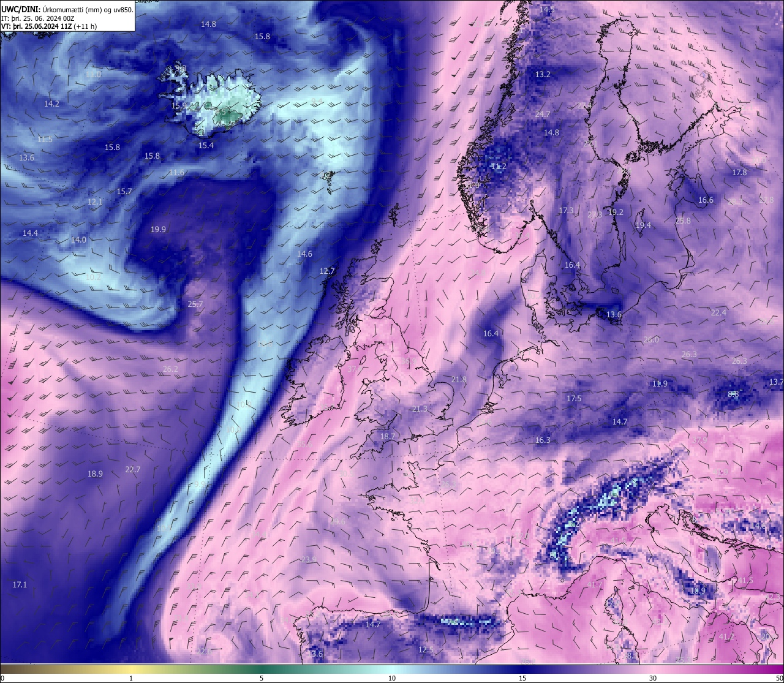Click the map value '14.2'

pos(51,104)
